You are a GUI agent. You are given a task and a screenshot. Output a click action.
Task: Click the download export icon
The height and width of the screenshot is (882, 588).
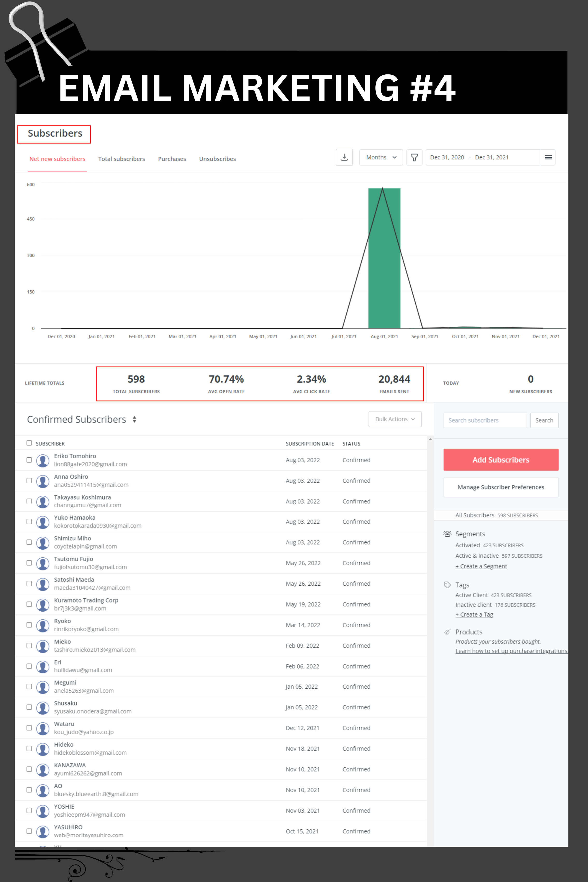[344, 158]
